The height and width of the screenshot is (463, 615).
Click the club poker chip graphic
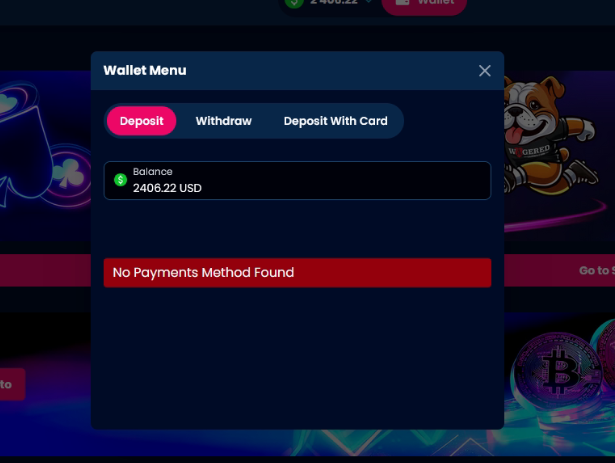coord(69,173)
